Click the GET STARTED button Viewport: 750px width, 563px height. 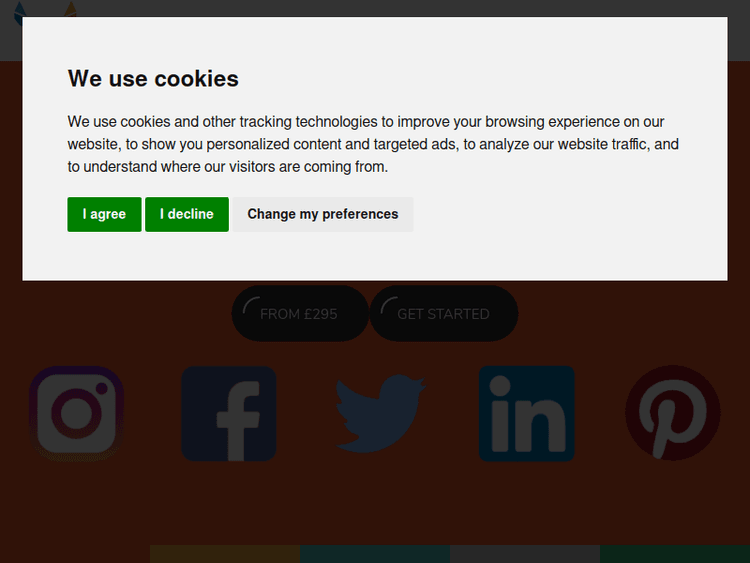coord(444,314)
